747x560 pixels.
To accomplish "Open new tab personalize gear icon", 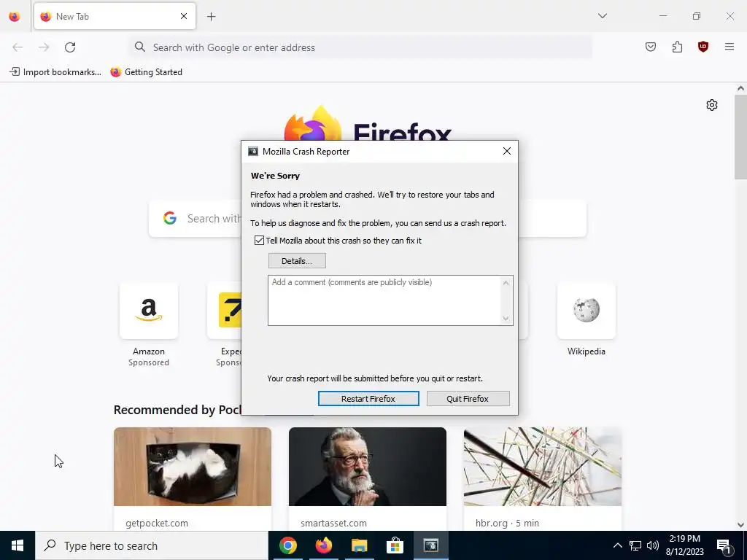I will [712, 105].
